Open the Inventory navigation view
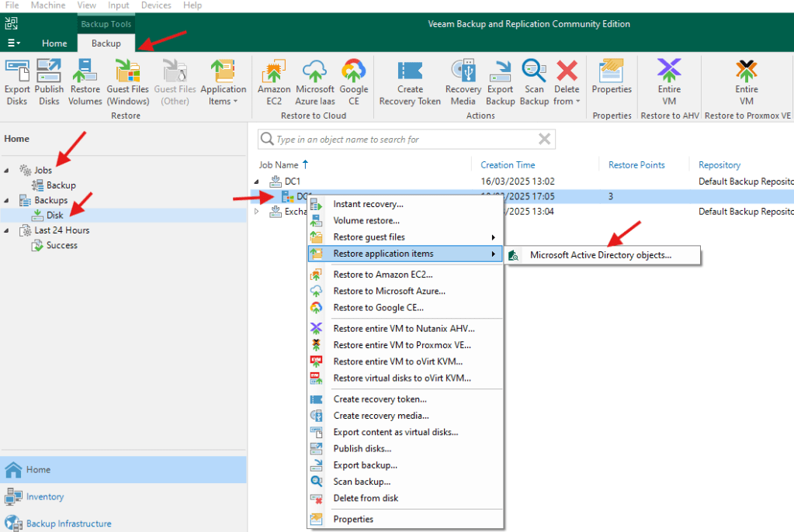This screenshot has height=532, width=794. [45, 496]
